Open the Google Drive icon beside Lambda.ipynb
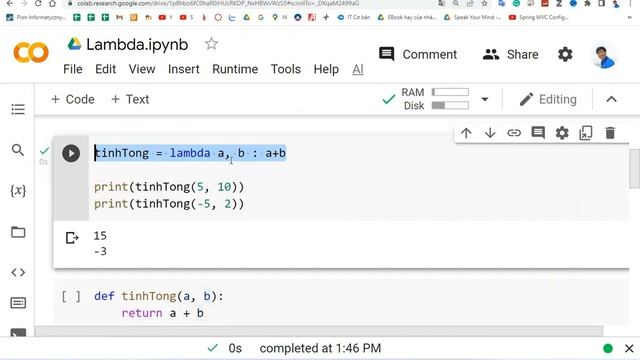640x360 pixels. click(x=74, y=44)
